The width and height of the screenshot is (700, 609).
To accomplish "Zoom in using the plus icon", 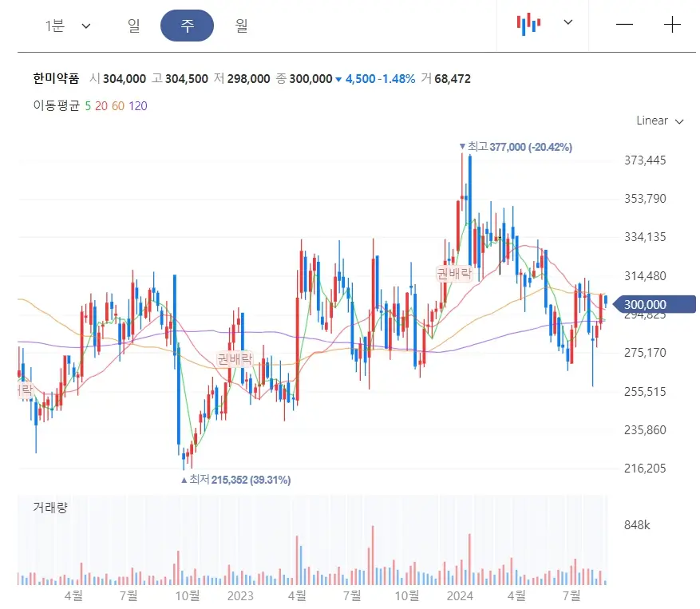I will click(x=673, y=25).
